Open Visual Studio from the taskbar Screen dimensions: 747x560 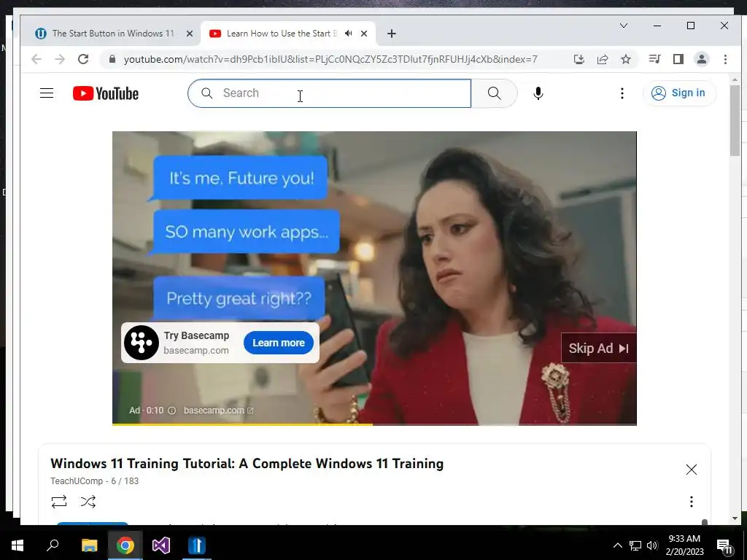coord(161,545)
